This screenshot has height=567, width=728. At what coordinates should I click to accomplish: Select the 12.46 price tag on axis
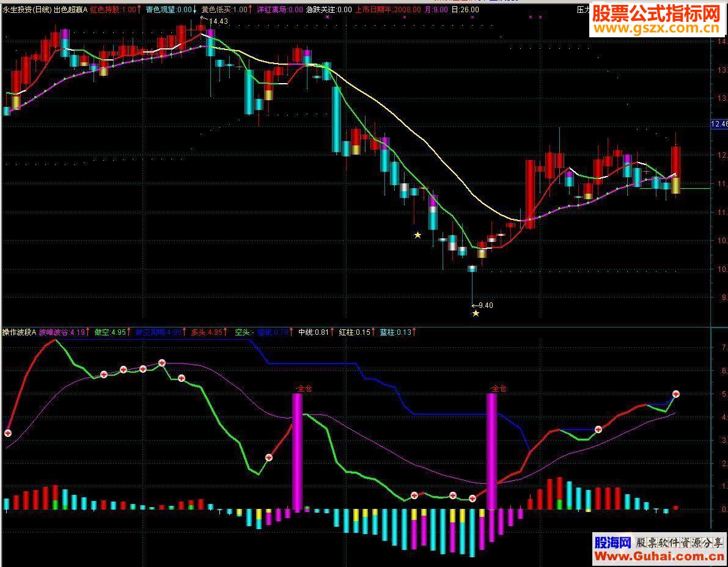pyautogui.click(x=719, y=124)
